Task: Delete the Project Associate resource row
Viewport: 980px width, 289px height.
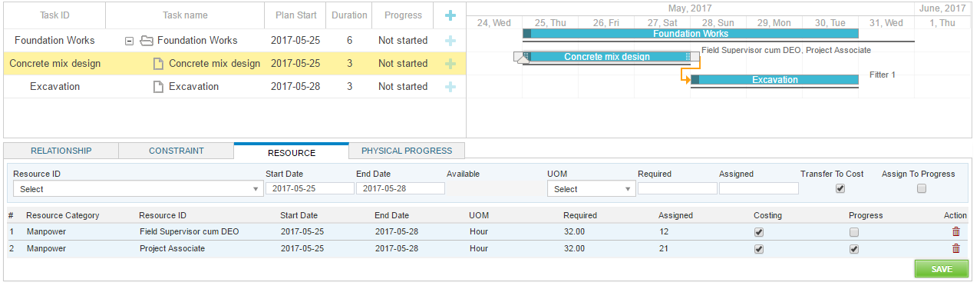Action: pos(955,248)
